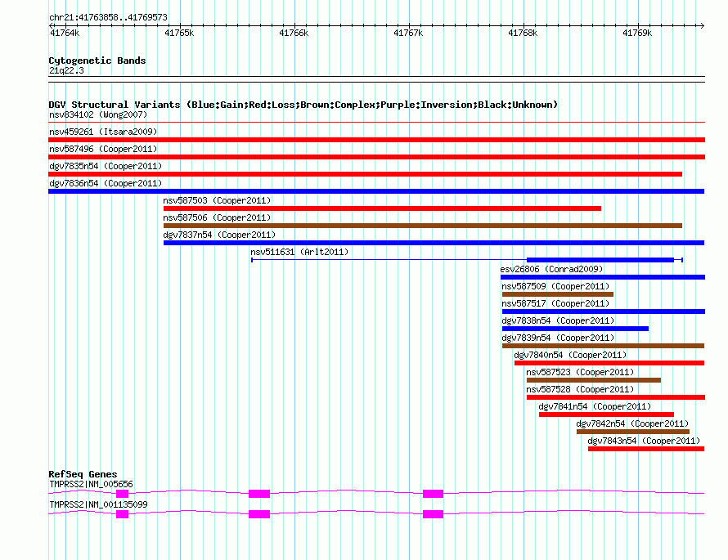Open the dgv7841n54 (Cooper2011) variant

tap(606, 414)
